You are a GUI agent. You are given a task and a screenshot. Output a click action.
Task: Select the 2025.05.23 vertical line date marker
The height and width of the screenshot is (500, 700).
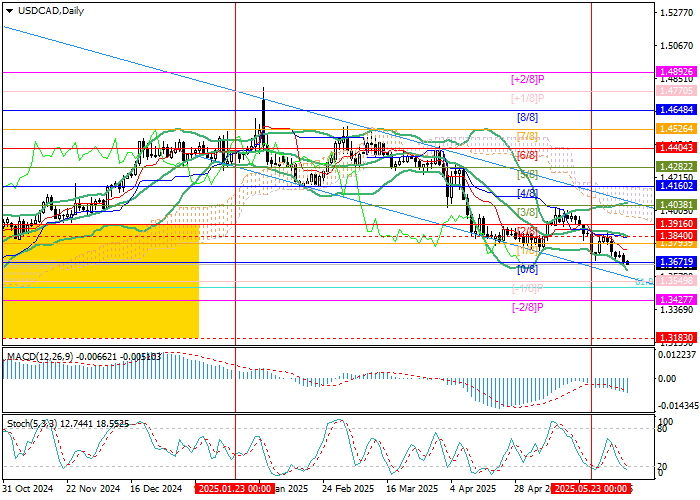[591, 489]
